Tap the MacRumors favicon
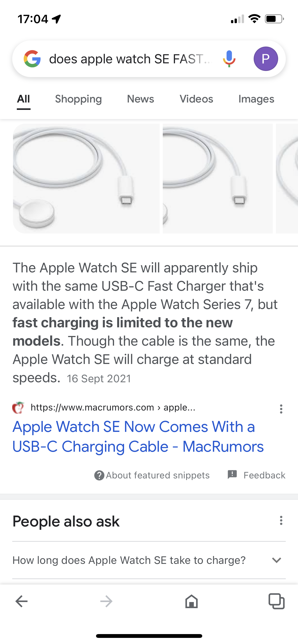The height and width of the screenshot is (644, 298). (18, 408)
